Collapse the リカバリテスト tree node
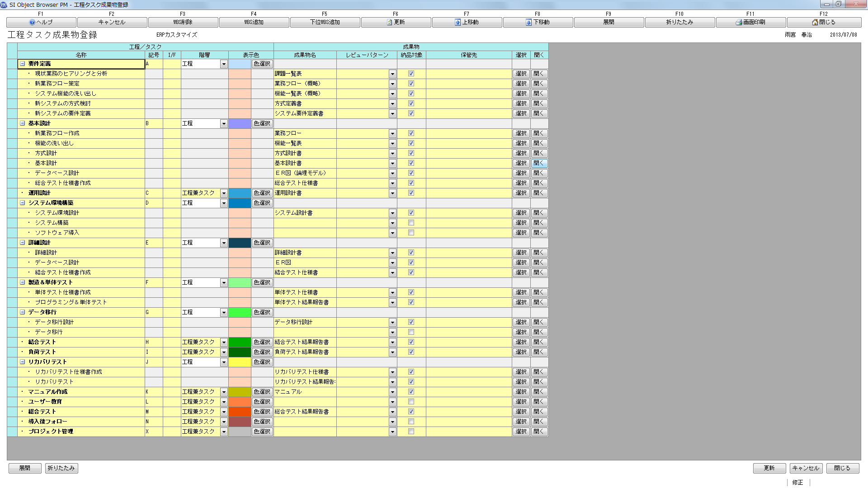Image resolution: width=868 pixels, height=488 pixels. tap(22, 362)
